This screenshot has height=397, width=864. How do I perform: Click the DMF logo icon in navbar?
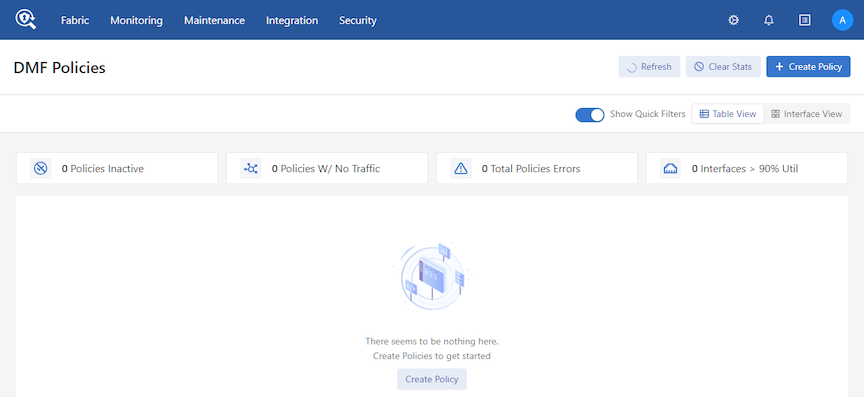(x=25, y=20)
